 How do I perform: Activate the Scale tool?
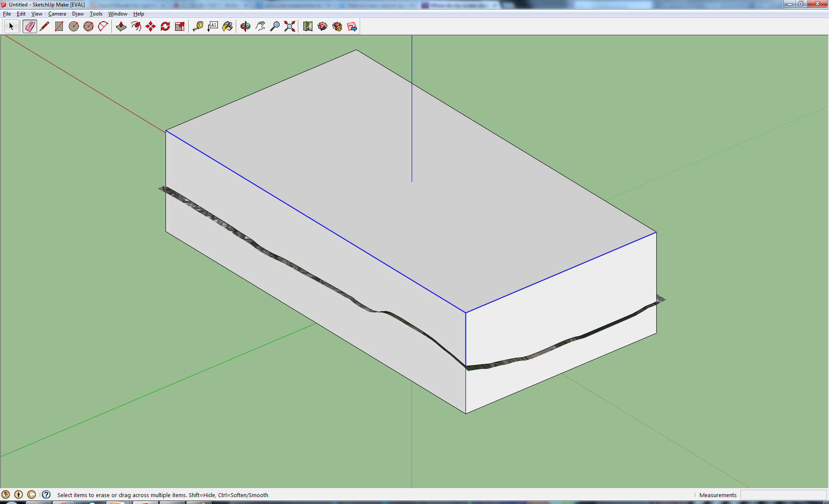[x=180, y=27]
